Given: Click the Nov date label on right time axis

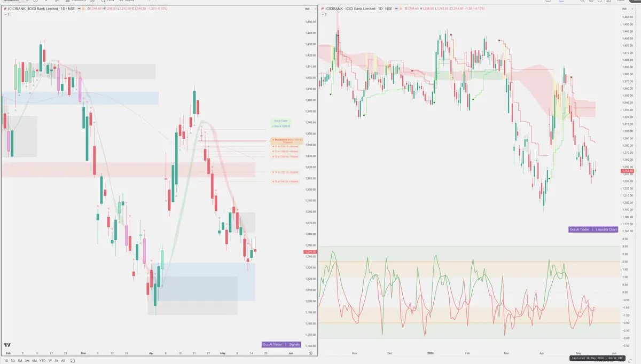Looking at the screenshot, I should [x=354, y=353].
